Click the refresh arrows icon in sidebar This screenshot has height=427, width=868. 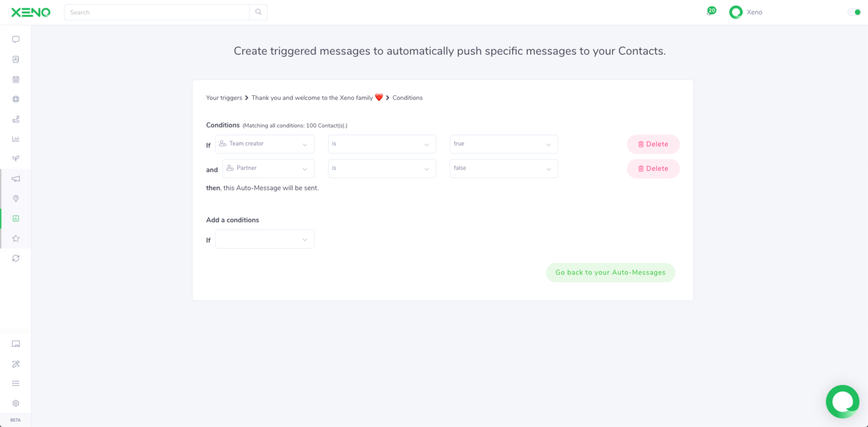[x=16, y=258]
